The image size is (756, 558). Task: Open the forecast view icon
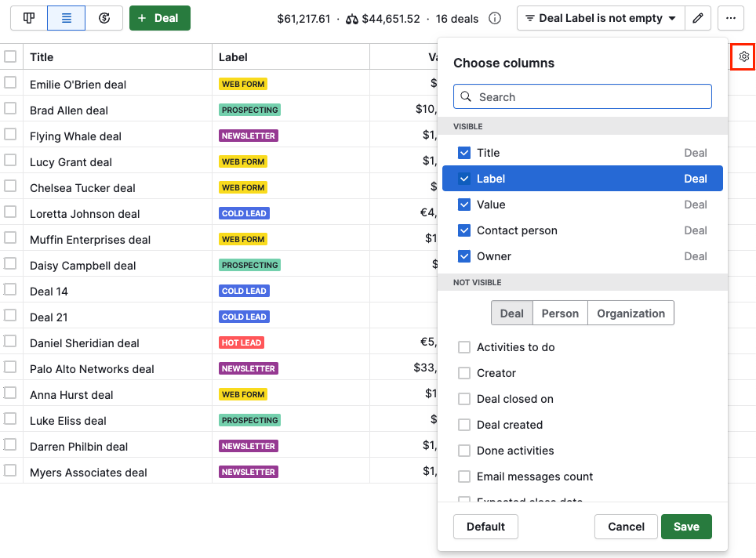pos(104,17)
